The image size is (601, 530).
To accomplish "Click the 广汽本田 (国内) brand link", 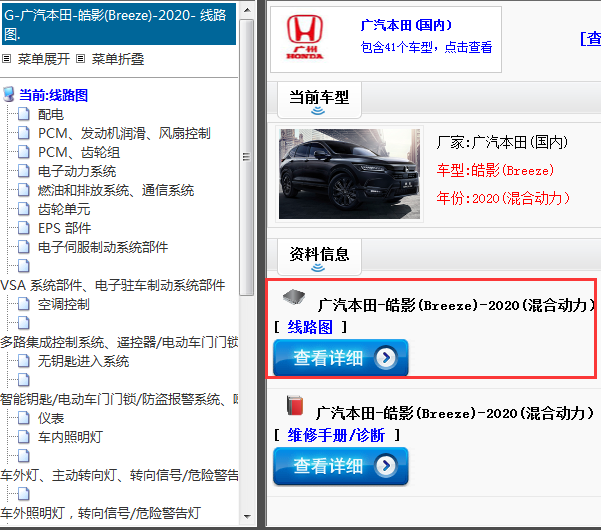I will tap(406, 25).
